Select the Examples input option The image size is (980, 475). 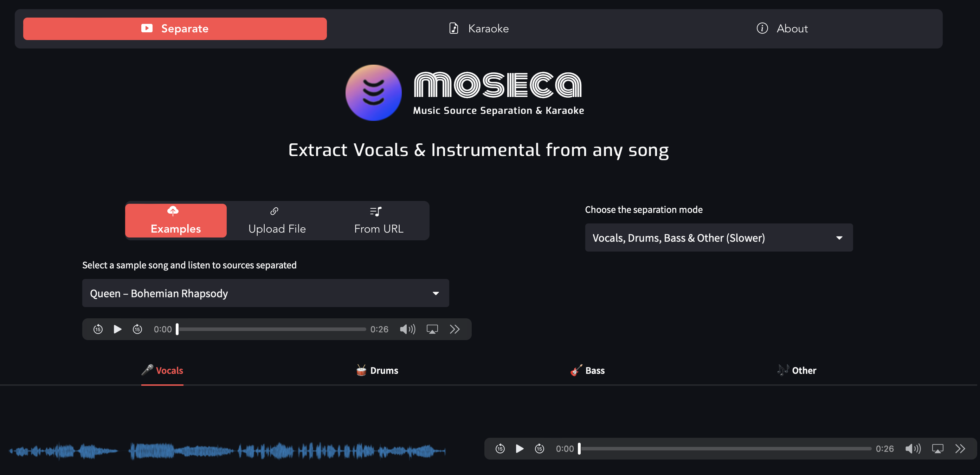(x=175, y=221)
